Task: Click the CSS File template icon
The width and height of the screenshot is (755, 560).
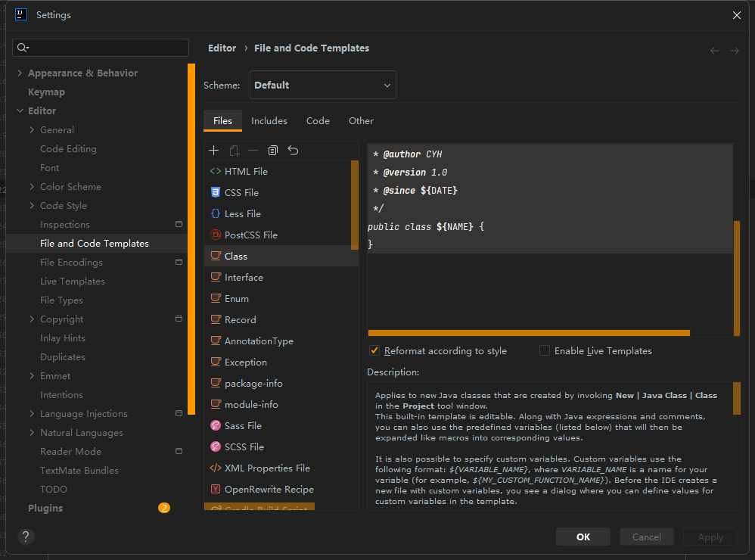Action: click(216, 193)
